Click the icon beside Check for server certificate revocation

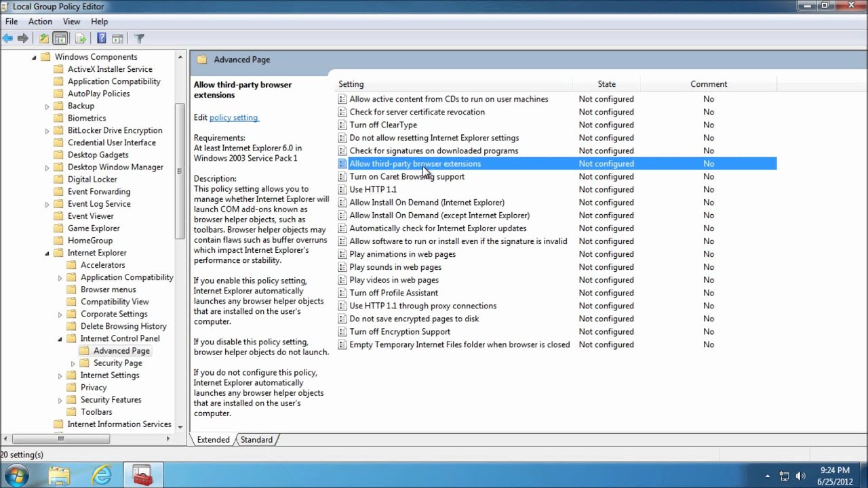point(342,112)
